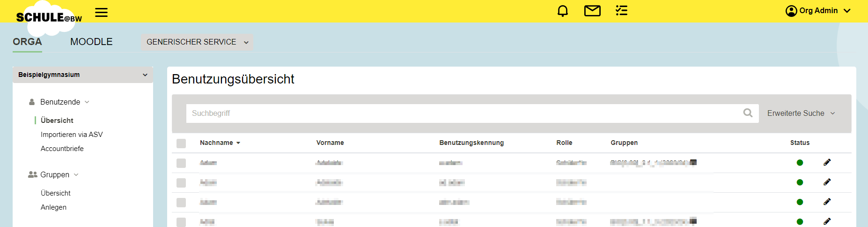Screen dimensions: 868x227
Task: Click the green status dot in first row
Action: coord(800,163)
